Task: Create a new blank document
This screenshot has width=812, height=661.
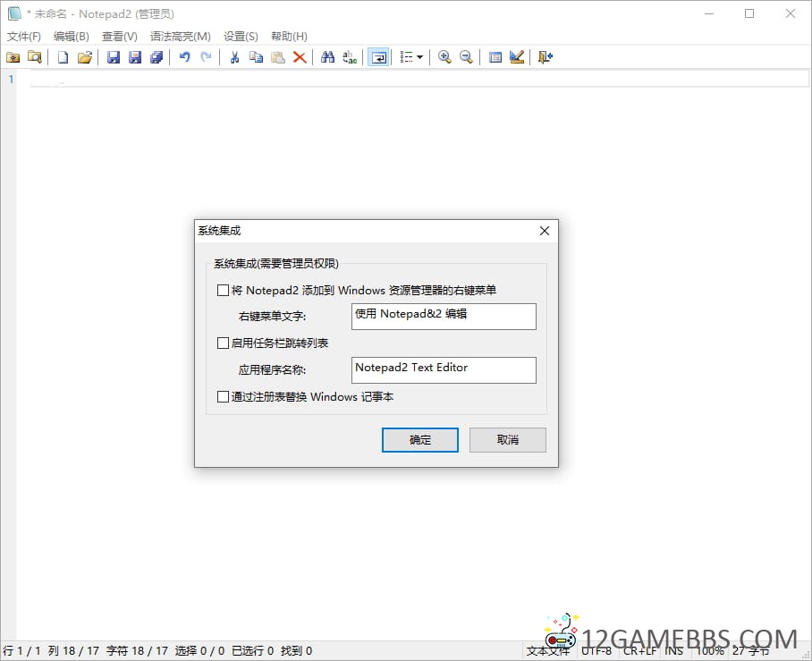Action: pyautogui.click(x=63, y=57)
